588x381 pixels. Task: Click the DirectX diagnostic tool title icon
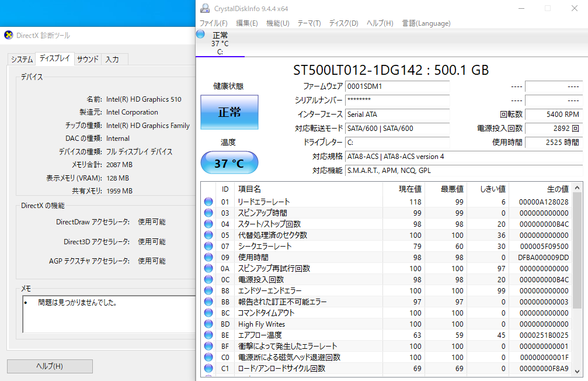pyautogui.click(x=9, y=35)
